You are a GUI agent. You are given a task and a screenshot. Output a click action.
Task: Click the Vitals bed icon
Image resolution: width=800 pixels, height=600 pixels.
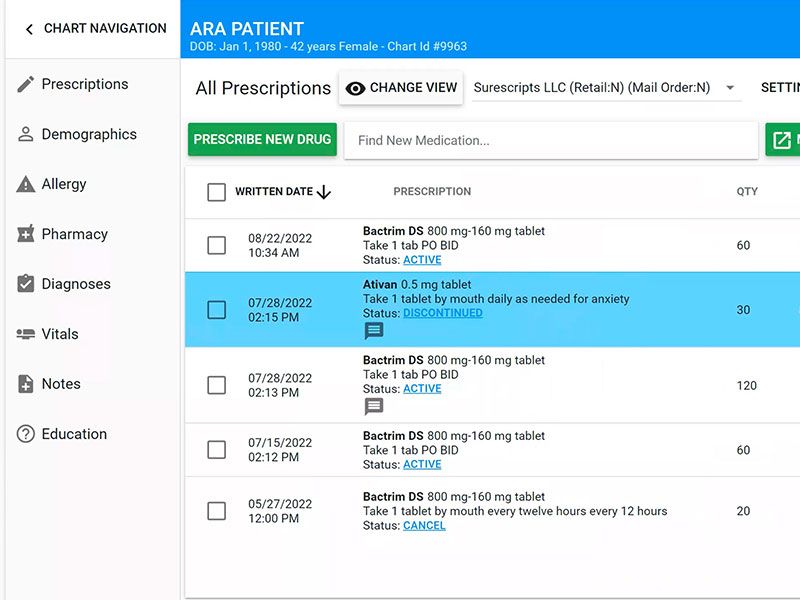tap(26, 334)
